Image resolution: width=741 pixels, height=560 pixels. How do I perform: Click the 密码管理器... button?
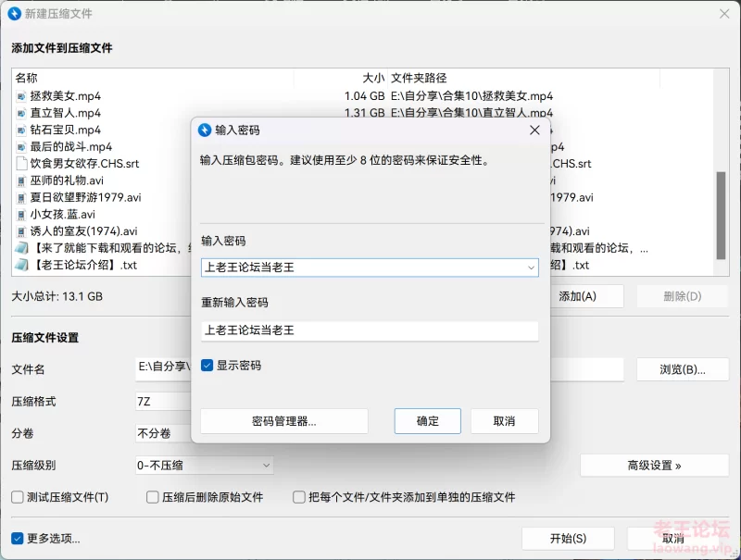point(284,421)
